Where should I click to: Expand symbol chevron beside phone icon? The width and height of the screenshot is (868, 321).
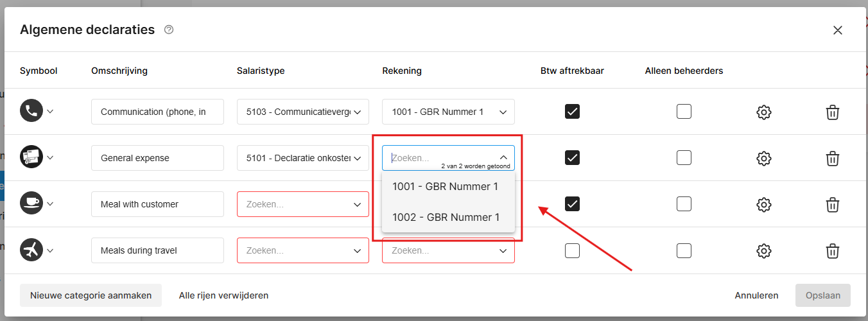[50, 112]
